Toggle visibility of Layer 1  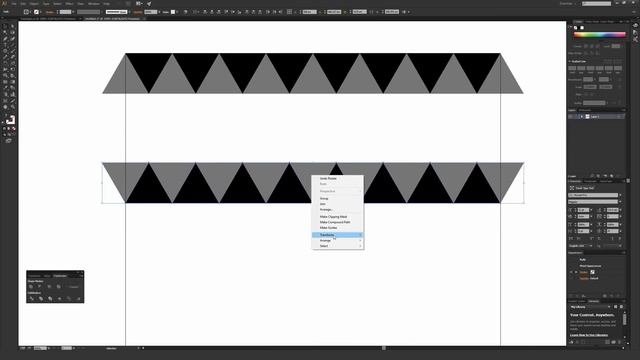coord(571,117)
